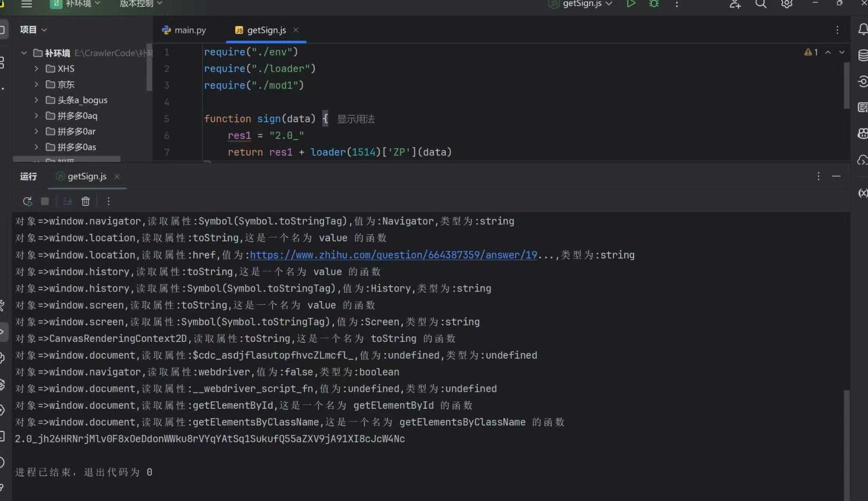Toggle scroll-to-end in run console

point(67,201)
